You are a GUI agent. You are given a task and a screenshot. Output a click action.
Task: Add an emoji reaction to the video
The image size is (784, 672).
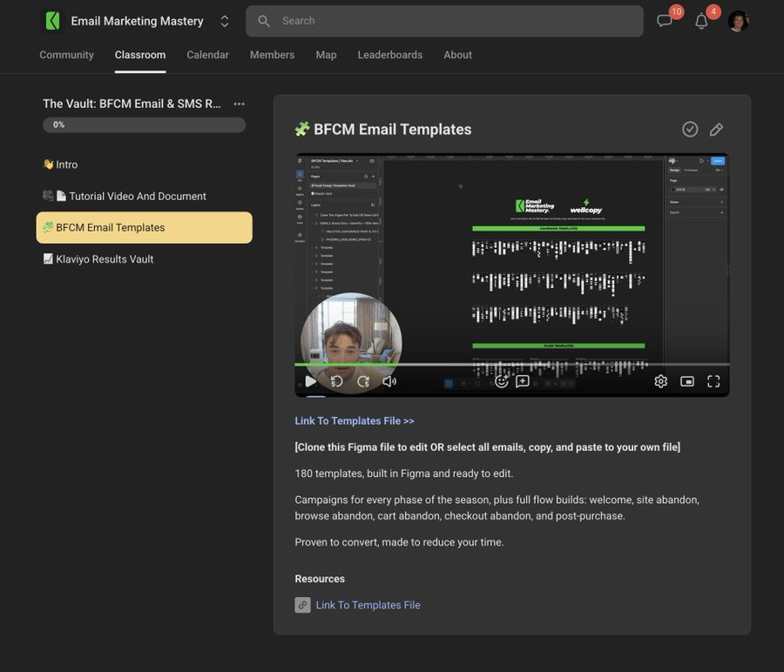click(501, 382)
